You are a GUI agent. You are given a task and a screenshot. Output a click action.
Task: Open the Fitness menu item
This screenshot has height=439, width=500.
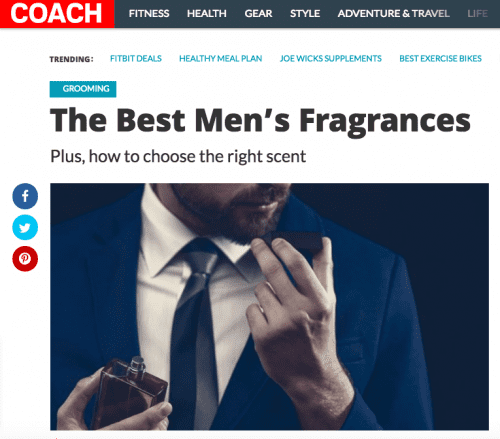(149, 14)
